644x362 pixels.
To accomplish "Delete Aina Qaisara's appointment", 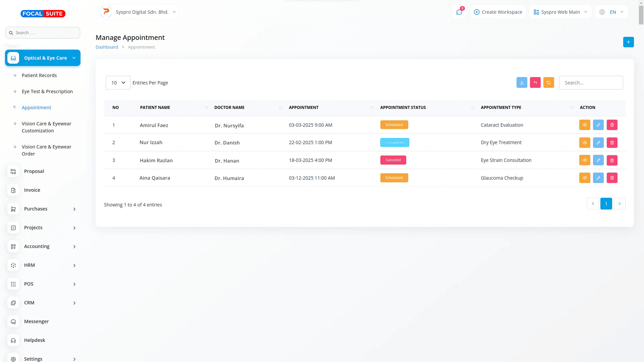I will coord(612,178).
